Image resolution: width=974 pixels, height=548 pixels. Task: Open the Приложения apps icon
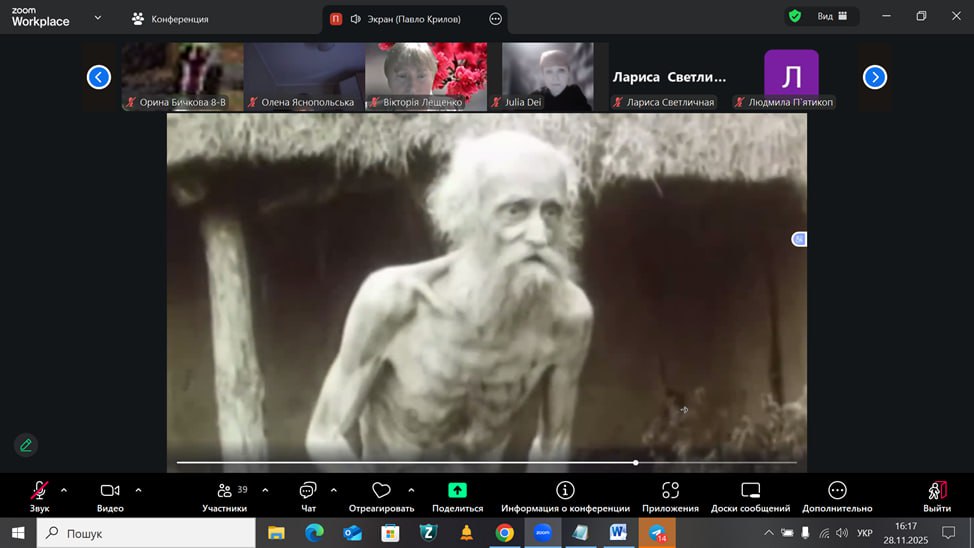pos(670,490)
